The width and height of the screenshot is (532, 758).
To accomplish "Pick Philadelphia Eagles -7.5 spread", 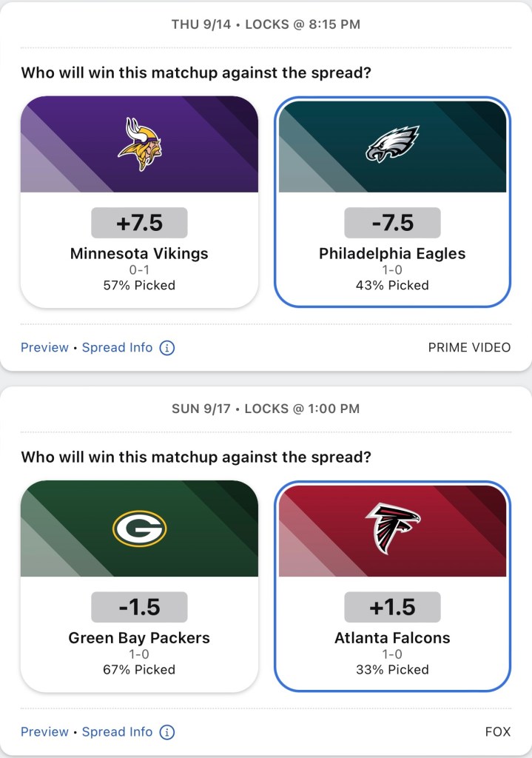I will click(x=392, y=223).
